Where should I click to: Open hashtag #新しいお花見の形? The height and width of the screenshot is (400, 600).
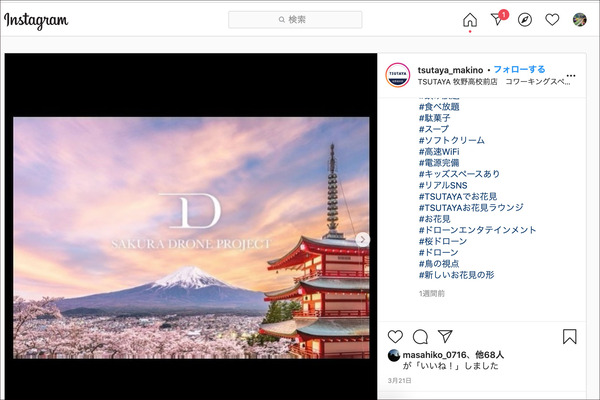457,275
